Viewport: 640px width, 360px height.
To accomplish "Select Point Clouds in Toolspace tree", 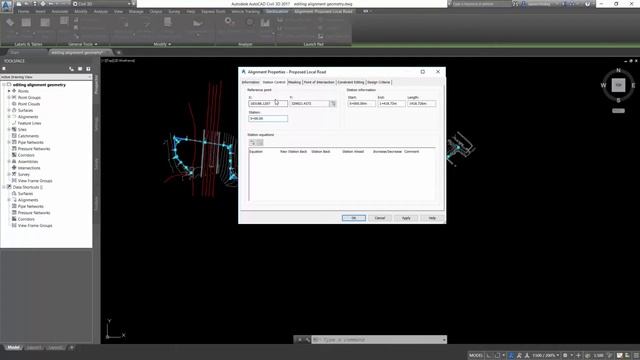I will [x=29, y=104].
